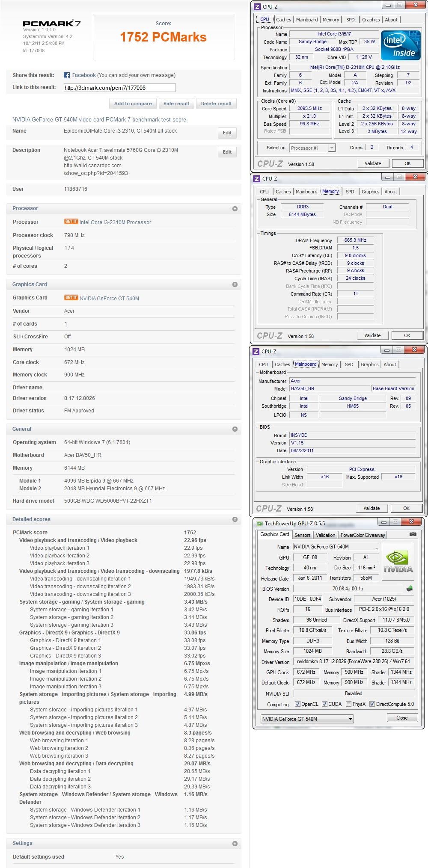This screenshot has height=868, width=428.
Task: Click the NVIDIA logo in GPU-Z
Action: tap(398, 563)
